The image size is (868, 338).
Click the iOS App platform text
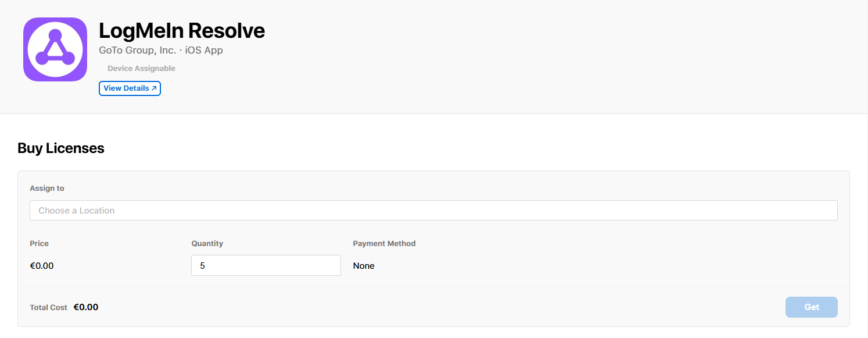pyautogui.click(x=204, y=50)
